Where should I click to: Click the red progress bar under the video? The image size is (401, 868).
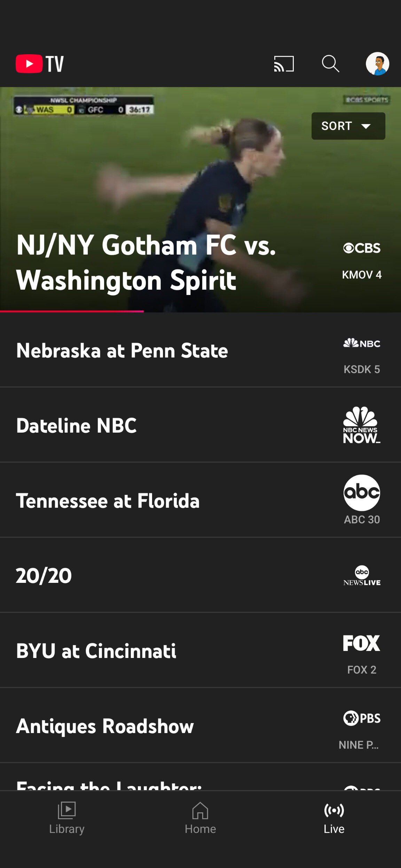pos(72,311)
